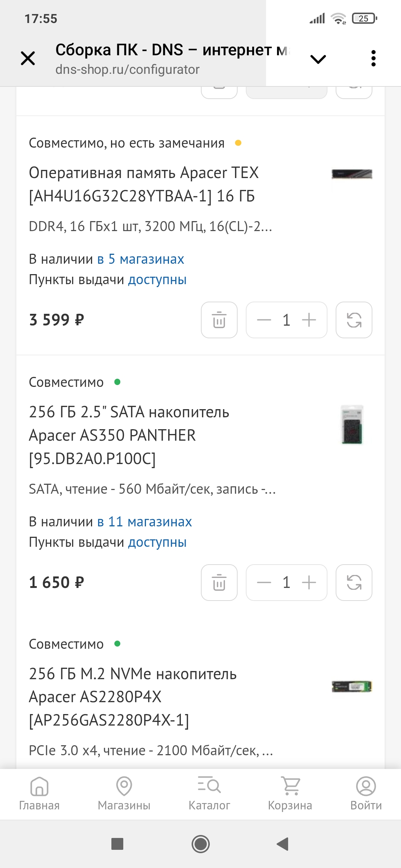Increase quantity of Apacer TEX RAM
The image size is (401, 868).
[x=309, y=320]
